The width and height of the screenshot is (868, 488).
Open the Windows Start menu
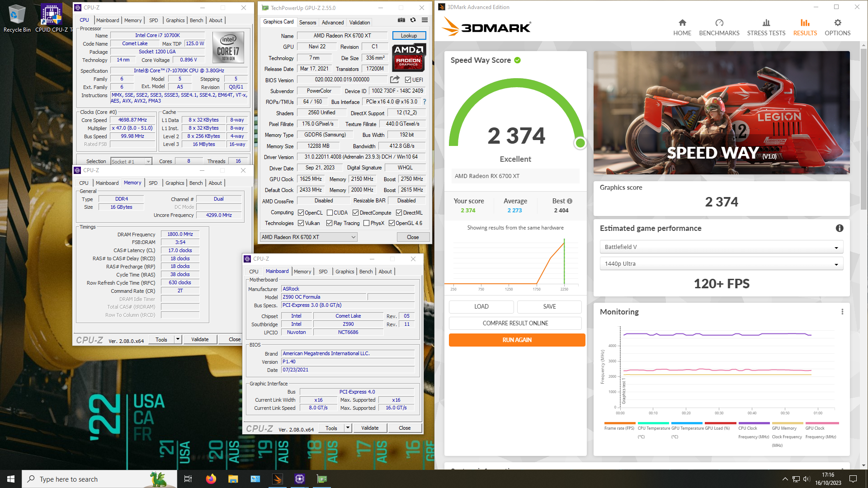coord(11,479)
